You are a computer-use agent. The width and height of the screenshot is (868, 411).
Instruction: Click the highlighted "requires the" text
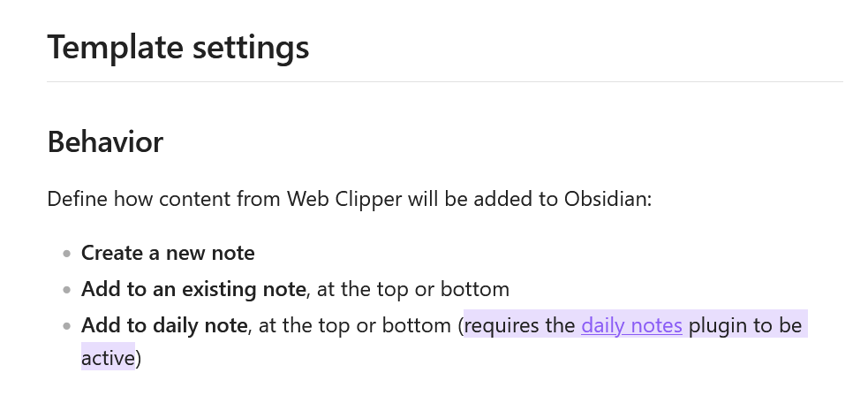[521, 325]
